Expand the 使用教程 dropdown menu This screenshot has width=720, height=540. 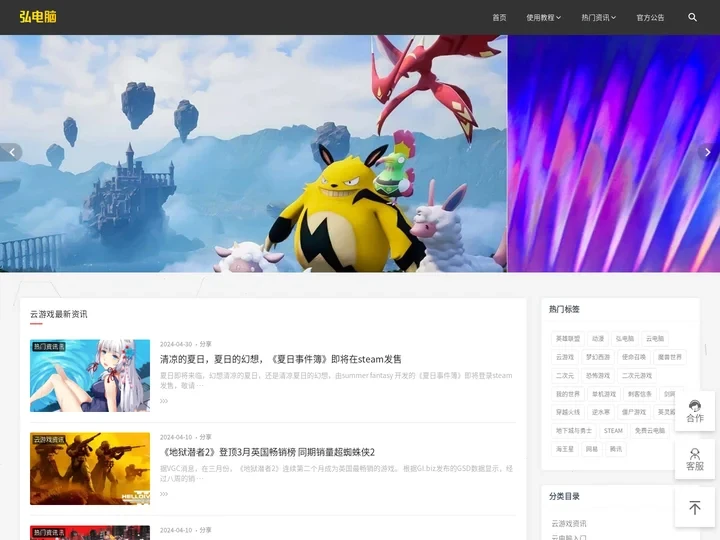[x=544, y=17]
